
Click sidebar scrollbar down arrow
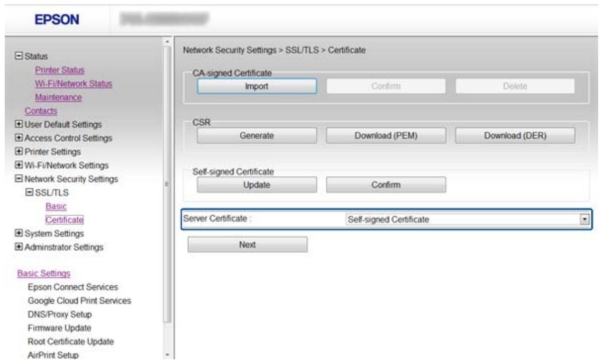(x=166, y=355)
